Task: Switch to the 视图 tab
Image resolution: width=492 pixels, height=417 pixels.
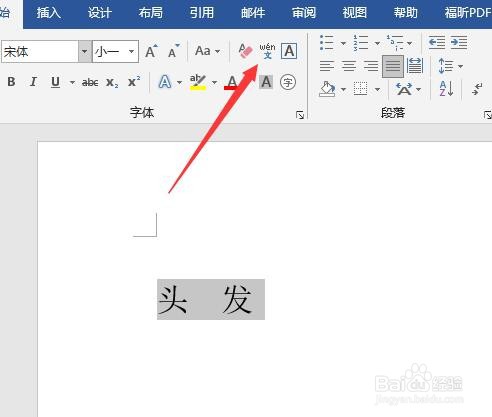Action: [x=355, y=13]
